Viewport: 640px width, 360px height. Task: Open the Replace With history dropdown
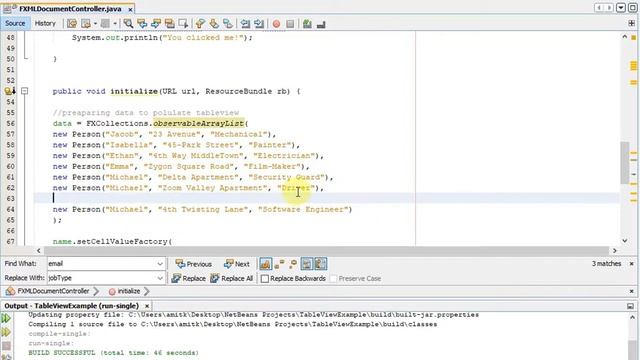click(160, 278)
